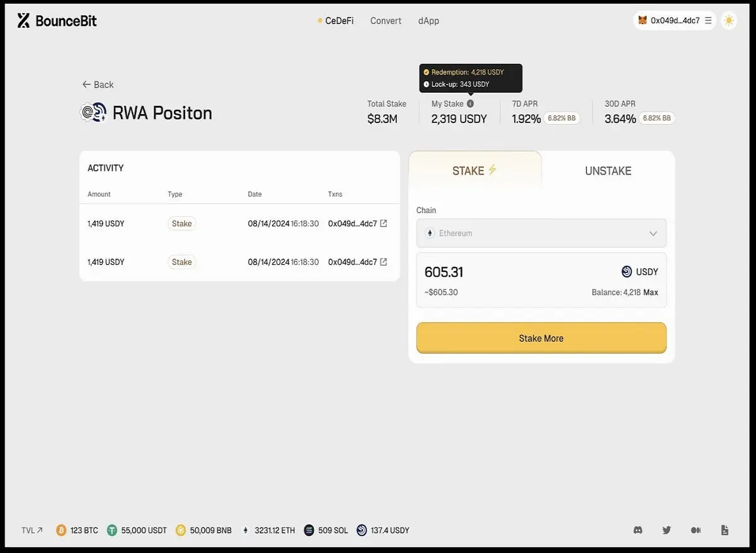Click the USDY token icon in amount box

pos(627,272)
